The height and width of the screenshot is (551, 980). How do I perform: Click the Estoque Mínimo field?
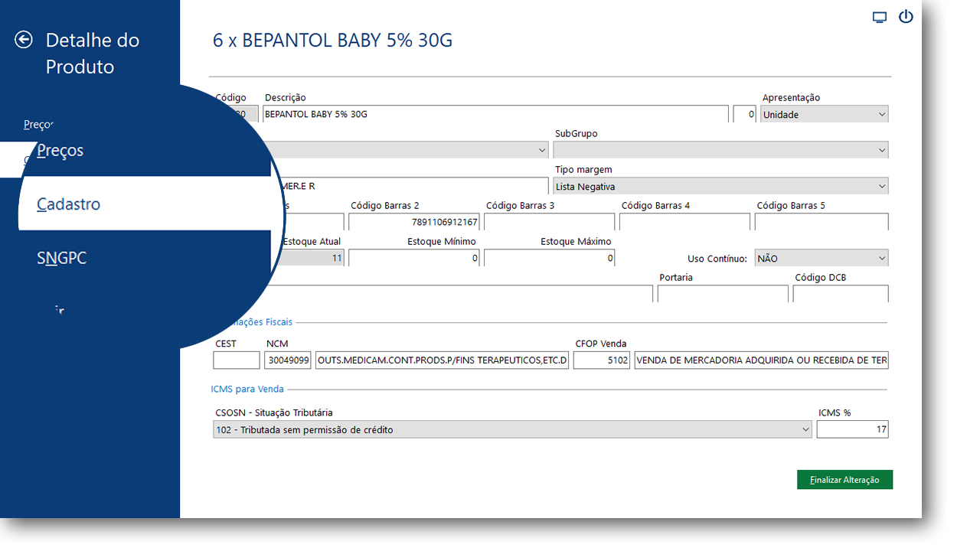tap(414, 258)
